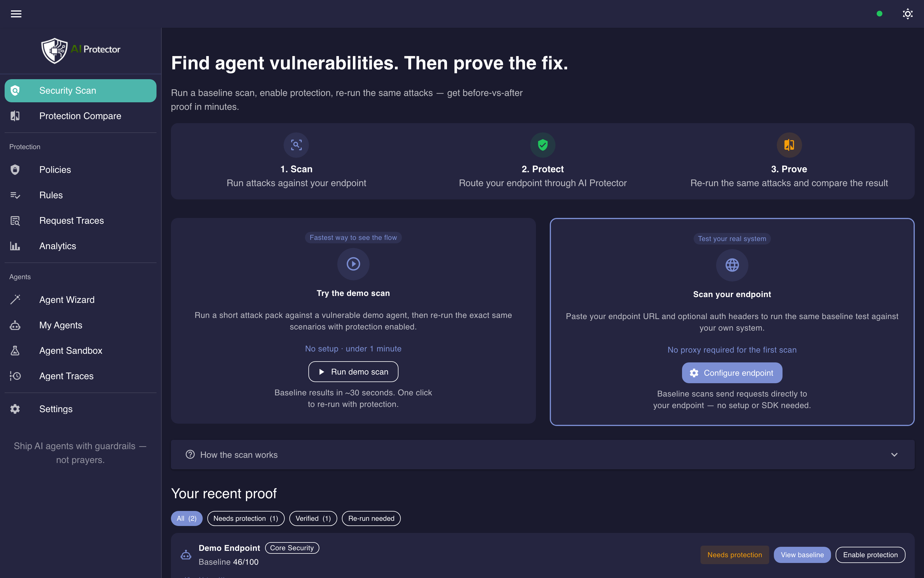Open the Settings page
The height and width of the screenshot is (578, 924).
(81, 409)
